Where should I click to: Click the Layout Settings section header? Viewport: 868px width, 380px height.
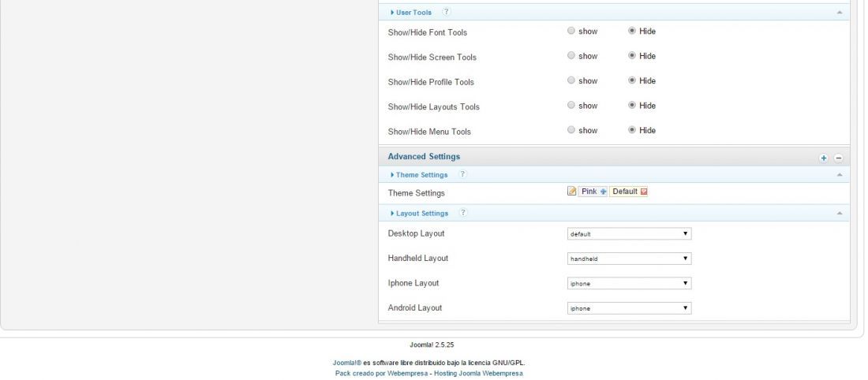tap(422, 214)
